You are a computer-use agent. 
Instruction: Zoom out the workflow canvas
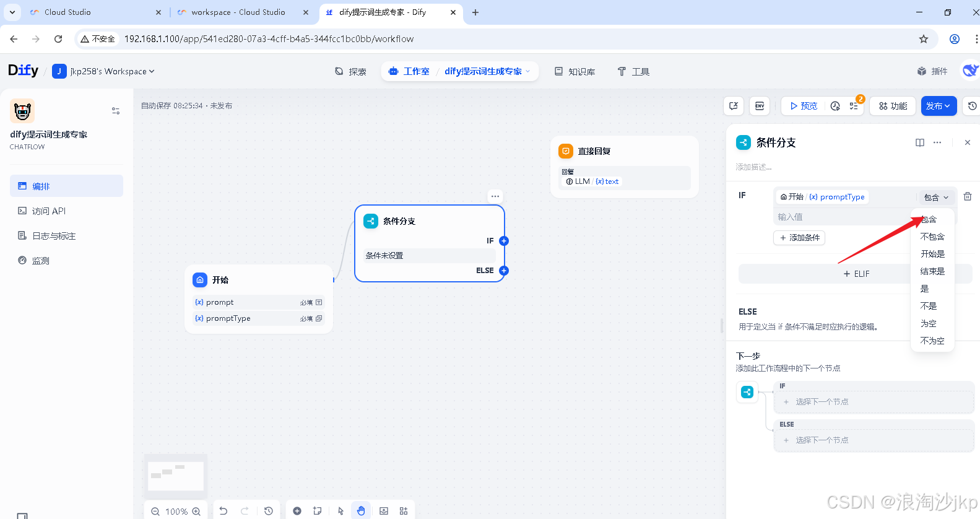[x=155, y=512]
